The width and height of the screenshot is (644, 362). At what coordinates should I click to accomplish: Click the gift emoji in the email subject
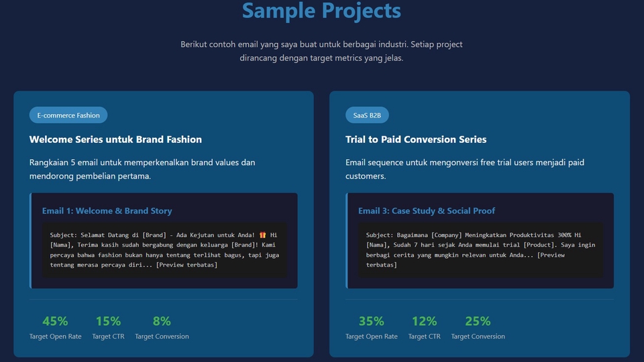[x=262, y=235]
